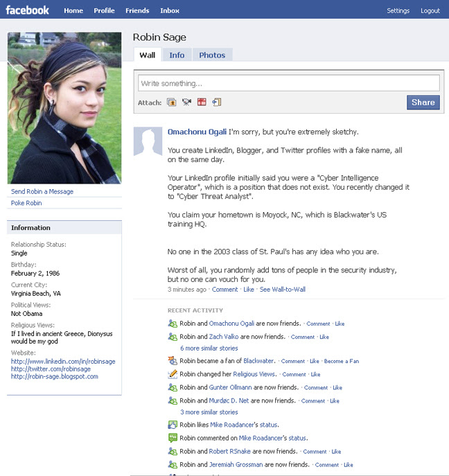Screen dimensions: 449x476
Task: Click the fan icon beside Blackwater story
Action: tap(173, 361)
